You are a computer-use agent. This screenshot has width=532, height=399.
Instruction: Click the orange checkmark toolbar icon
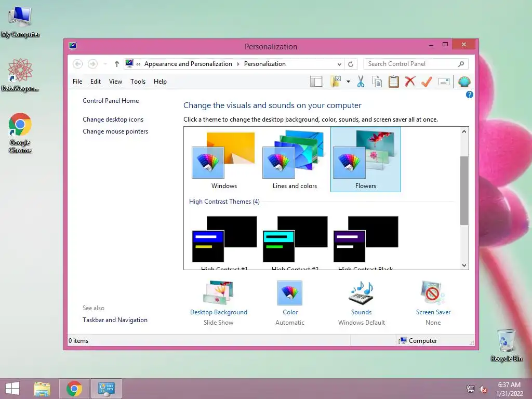pos(427,82)
